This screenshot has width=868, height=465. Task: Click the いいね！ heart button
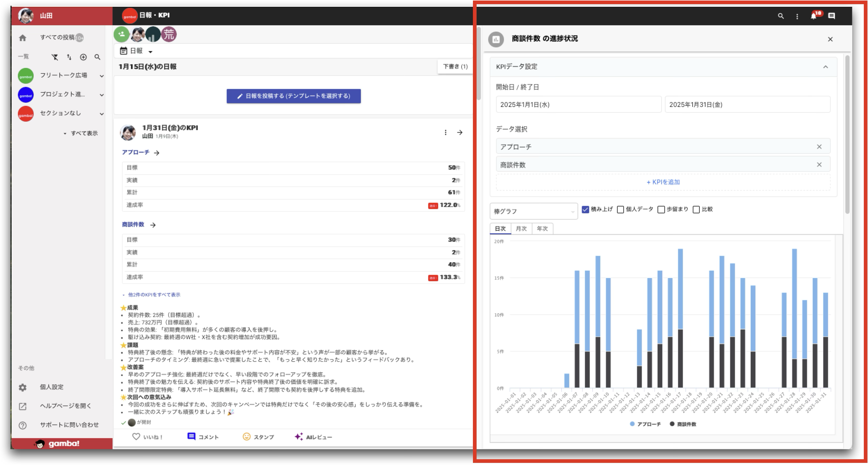point(148,437)
